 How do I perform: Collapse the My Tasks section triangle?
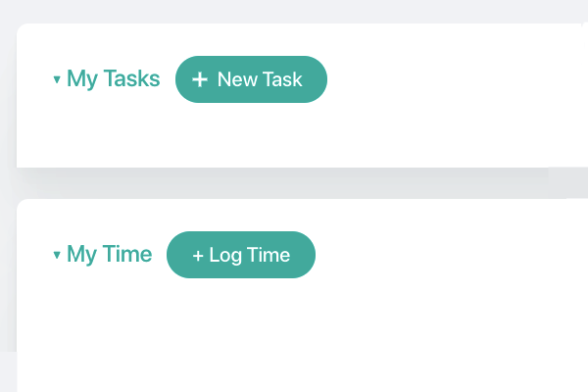[57, 79]
